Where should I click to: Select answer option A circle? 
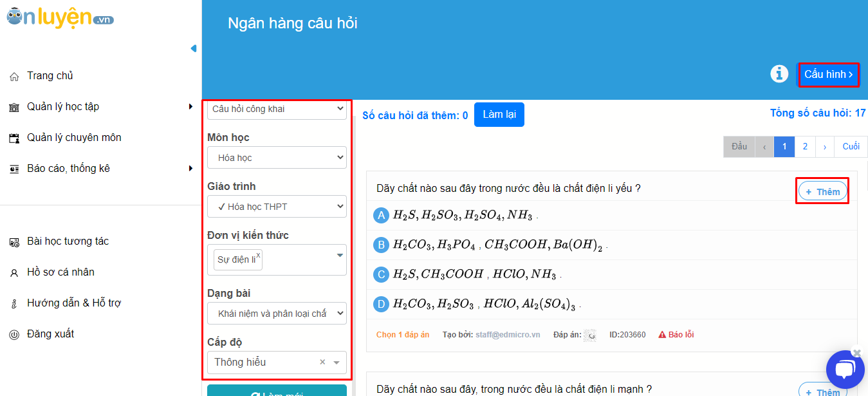(x=382, y=216)
